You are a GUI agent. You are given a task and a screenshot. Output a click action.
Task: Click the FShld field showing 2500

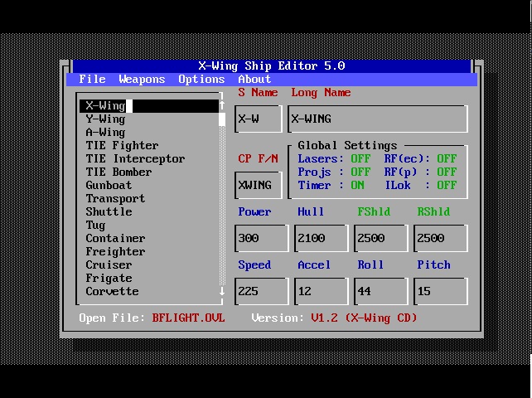point(380,238)
